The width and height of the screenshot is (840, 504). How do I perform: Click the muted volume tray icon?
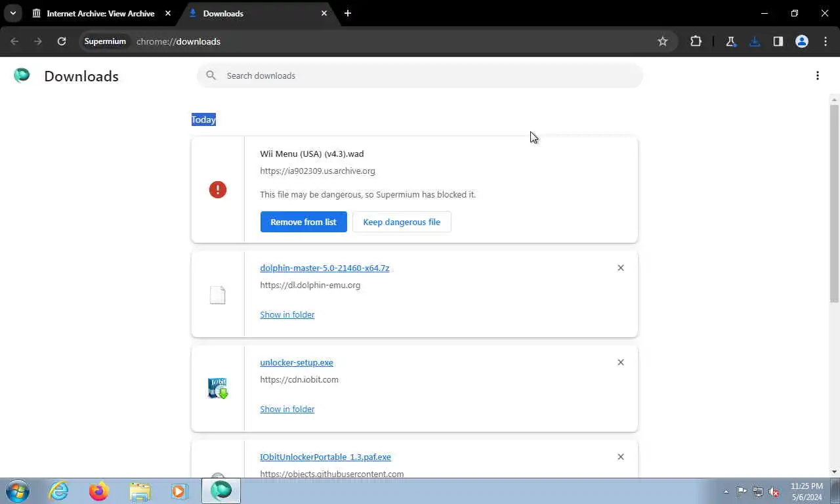[774, 492]
